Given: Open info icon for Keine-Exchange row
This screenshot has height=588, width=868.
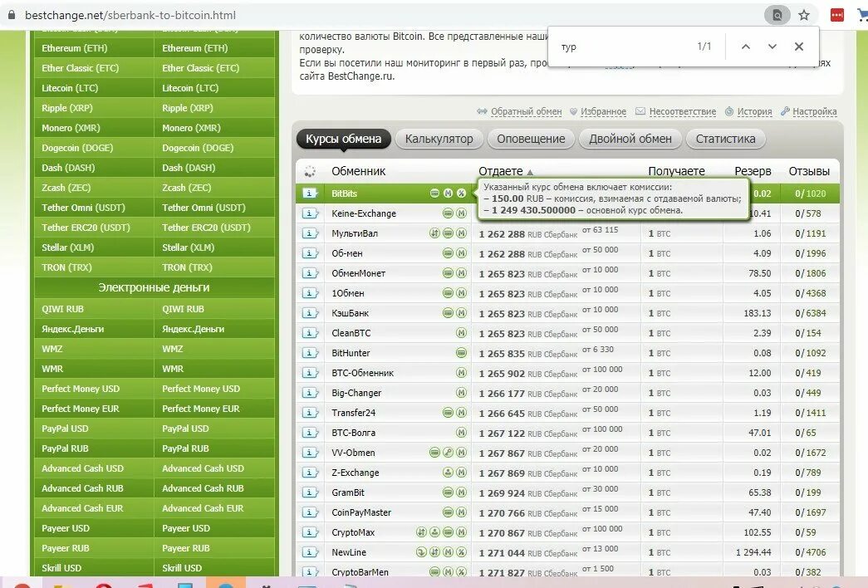Looking at the screenshot, I should (x=310, y=213).
